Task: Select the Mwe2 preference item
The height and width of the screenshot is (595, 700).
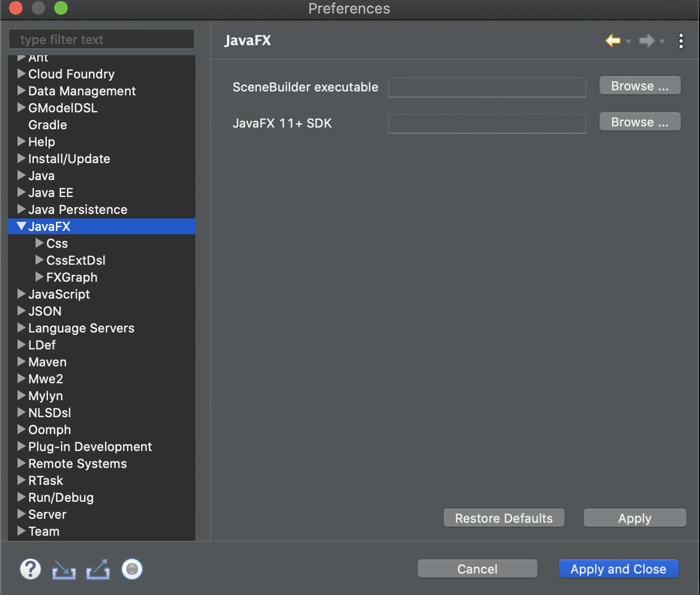Action: pos(46,379)
